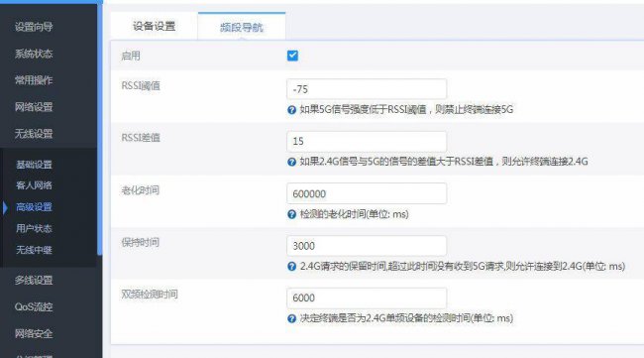Image resolution: width=644 pixels, height=358 pixels.
Task: Click the RSSI阈值 label text
Action: 141,85
